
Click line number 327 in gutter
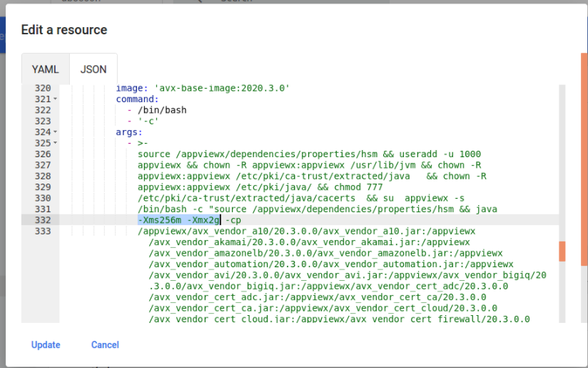point(43,165)
